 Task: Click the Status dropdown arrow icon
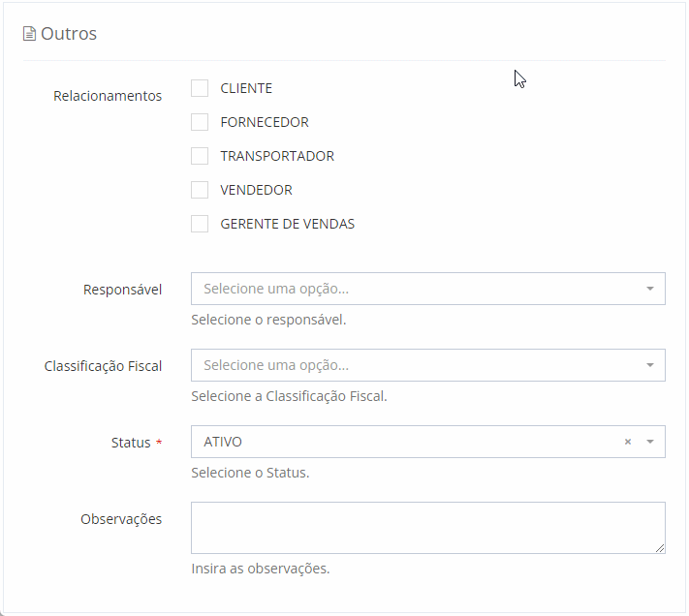coord(649,442)
